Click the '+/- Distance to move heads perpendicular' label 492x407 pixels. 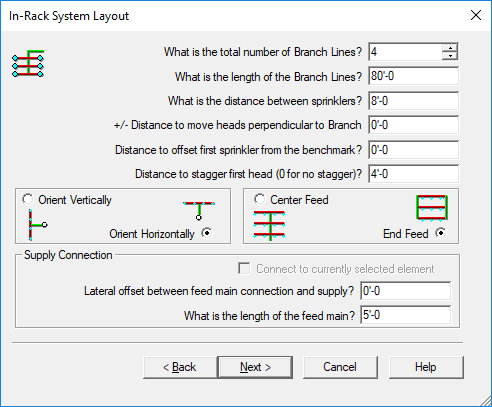[237, 125]
